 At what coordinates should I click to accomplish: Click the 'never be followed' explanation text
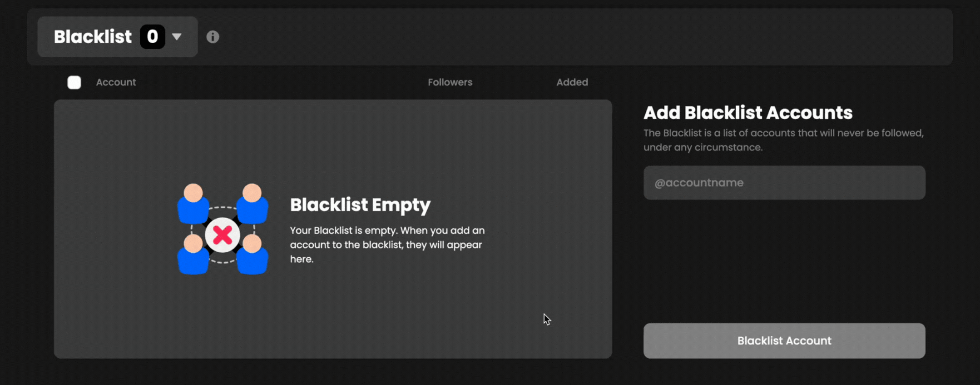(x=783, y=140)
